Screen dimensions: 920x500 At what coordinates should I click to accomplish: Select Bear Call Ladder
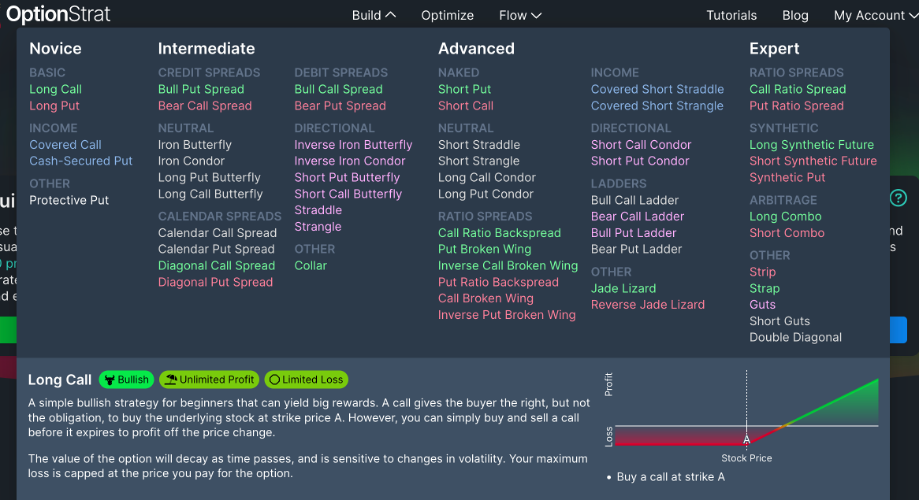click(638, 217)
